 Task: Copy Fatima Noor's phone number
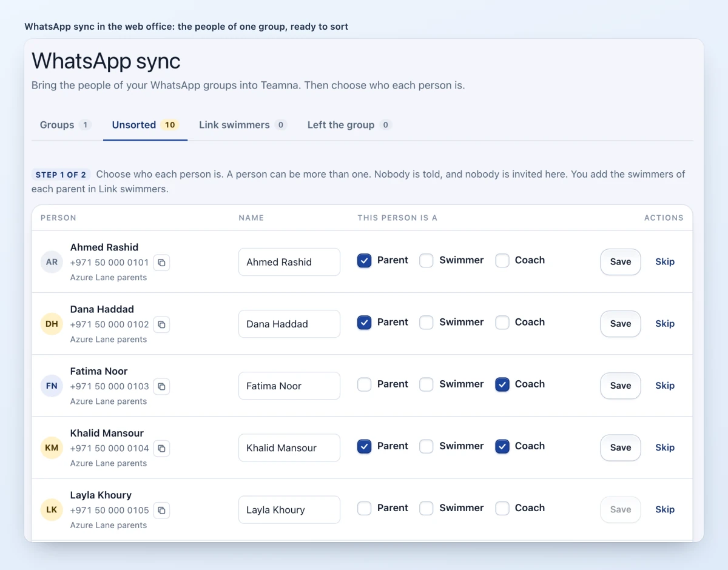pyautogui.click(x=161, y=386)
